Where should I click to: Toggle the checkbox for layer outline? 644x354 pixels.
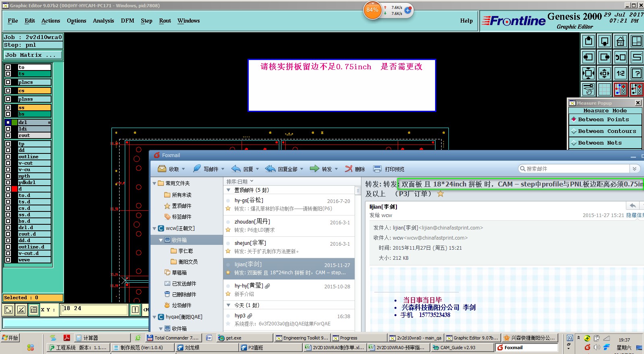(8, 157)
